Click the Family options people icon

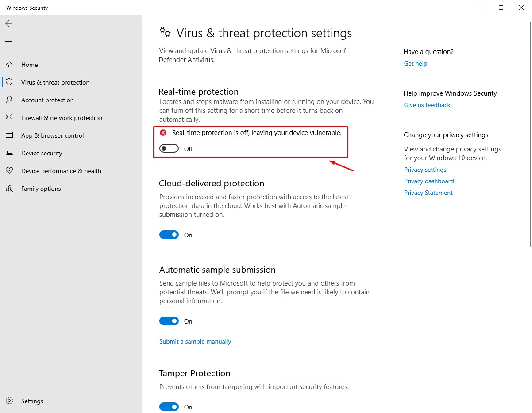[x=9, y=189]
